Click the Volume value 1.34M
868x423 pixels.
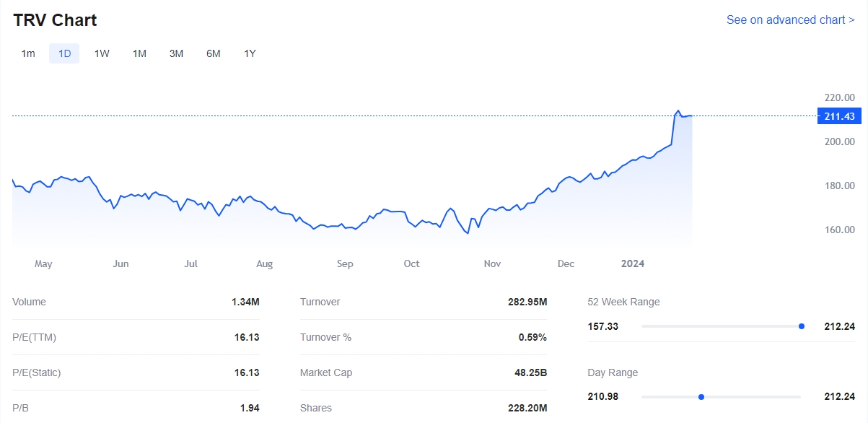point(245,302)
